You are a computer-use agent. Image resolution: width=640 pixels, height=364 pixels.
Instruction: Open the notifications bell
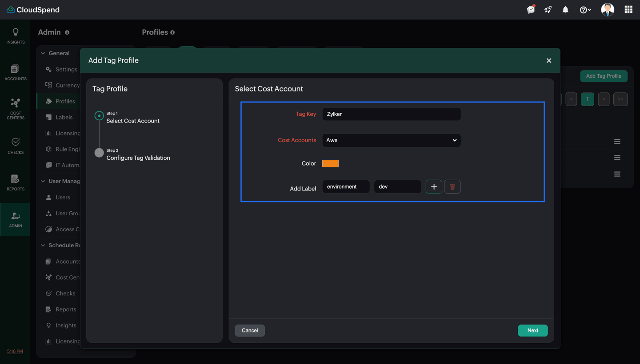[565, 10]
